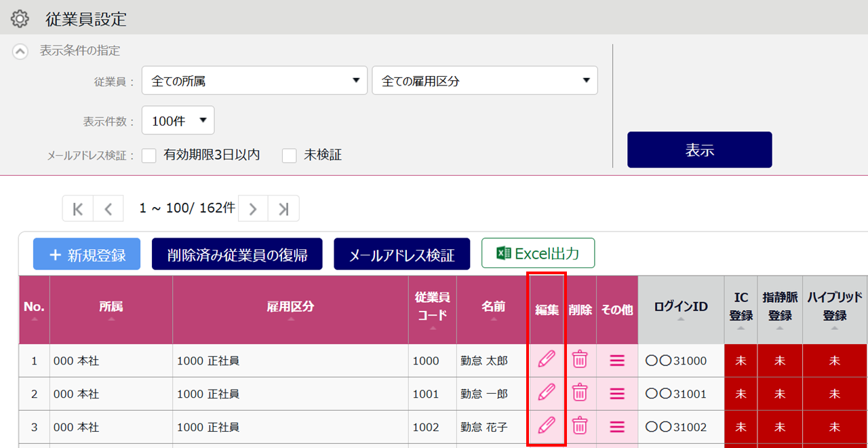The image size is (868, 448).
Task: Click employee code 1002 cell
Action: 433,427
